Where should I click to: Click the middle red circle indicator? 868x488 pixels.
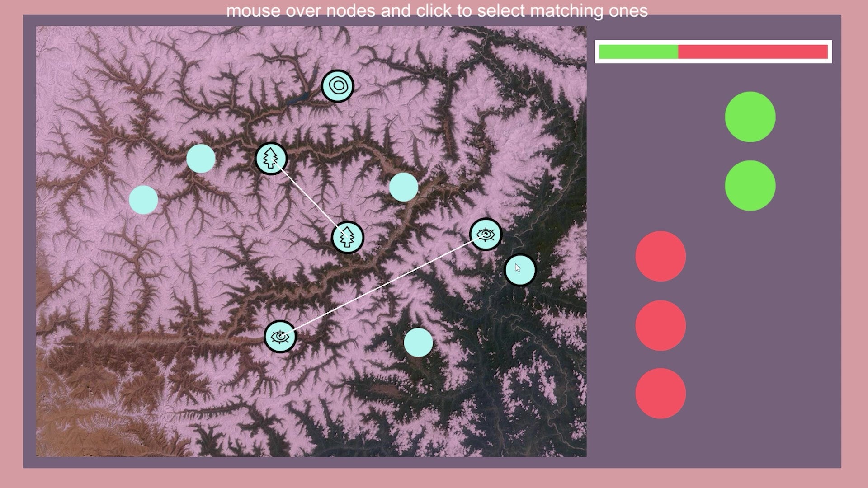660,325
